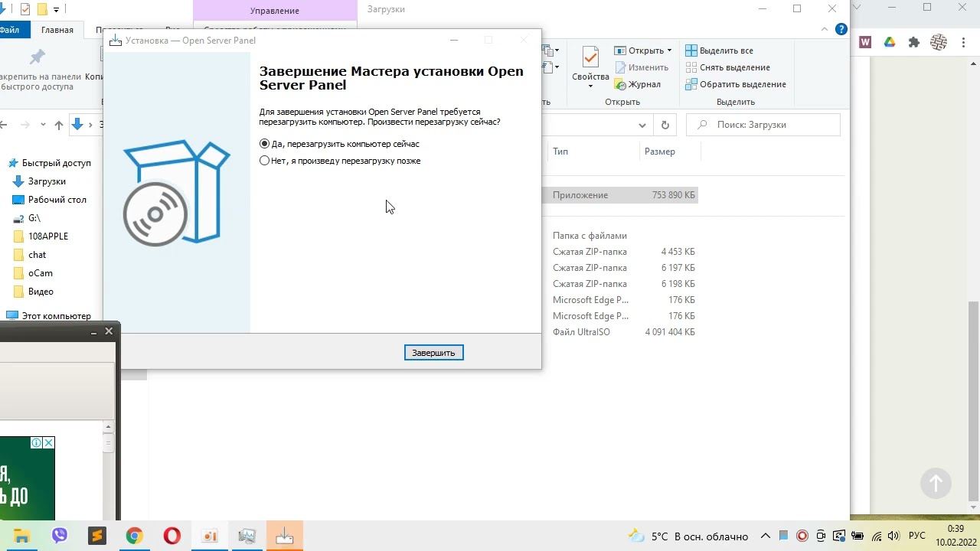Open the weather widget on taskbar
This screenshot has height=551, width=980.
[x=688, y=536]
